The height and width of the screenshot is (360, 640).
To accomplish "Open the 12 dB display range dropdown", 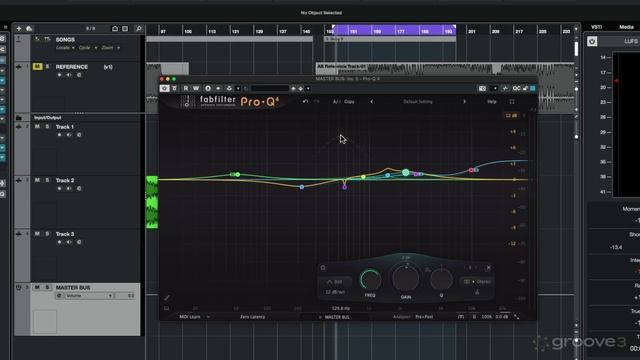I will 511,116.
